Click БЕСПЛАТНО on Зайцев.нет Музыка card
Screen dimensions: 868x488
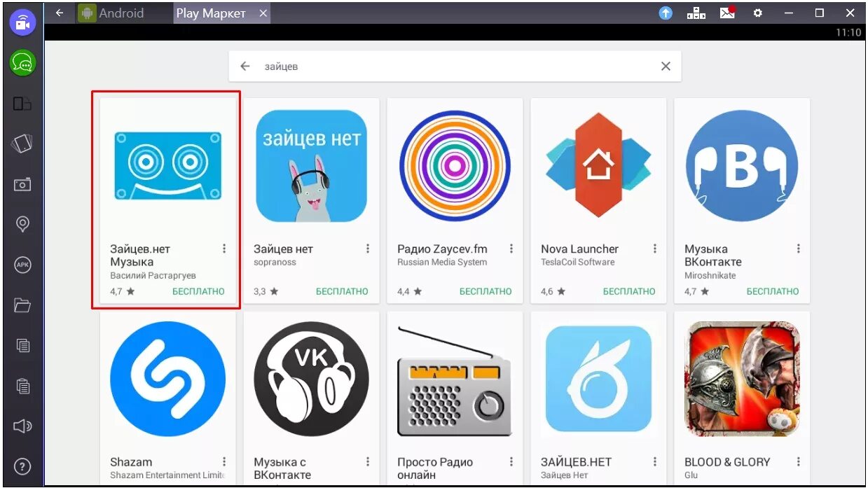coord(198,291)
